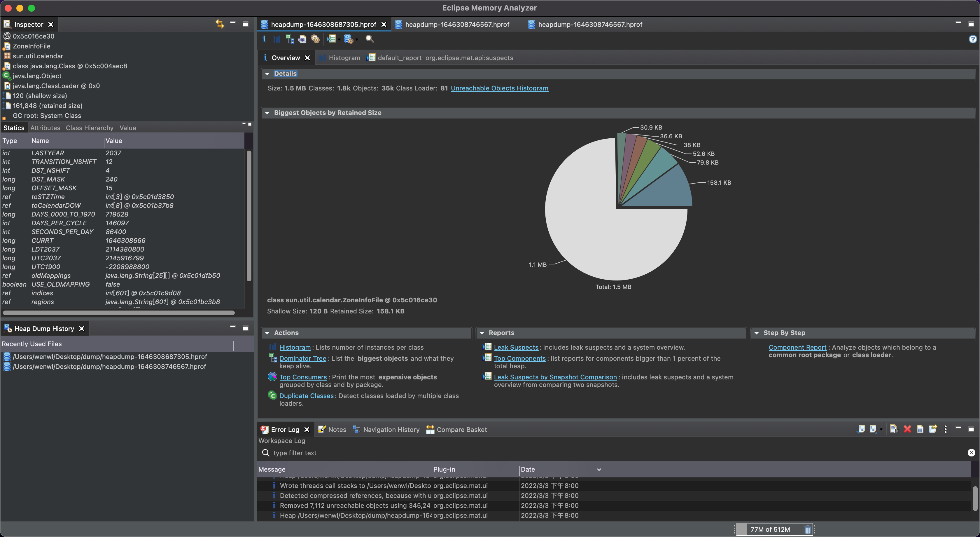Open the Error Log three-dot view menu

click(x=945, y=429)
